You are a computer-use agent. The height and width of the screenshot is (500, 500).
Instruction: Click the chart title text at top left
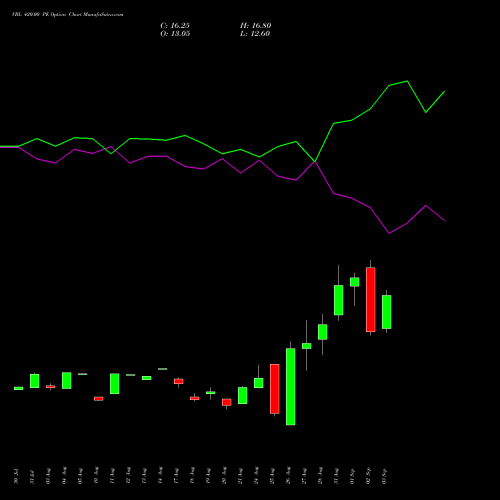click(67, 15)
